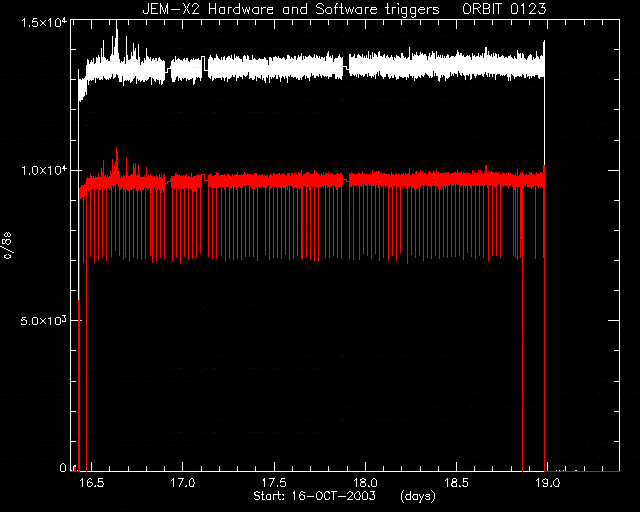
Task: Click the JEM-X2 Hardware and Software triggers title
Action: [291, 9]
